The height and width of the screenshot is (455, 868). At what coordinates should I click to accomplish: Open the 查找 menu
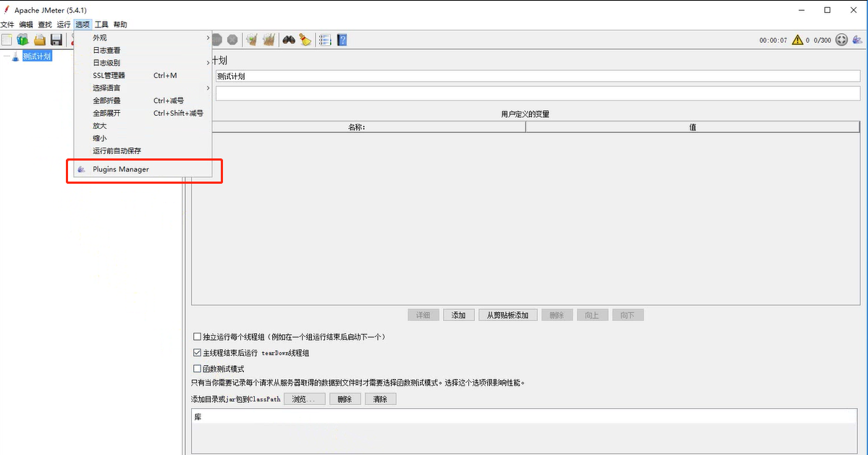[45, 25]
